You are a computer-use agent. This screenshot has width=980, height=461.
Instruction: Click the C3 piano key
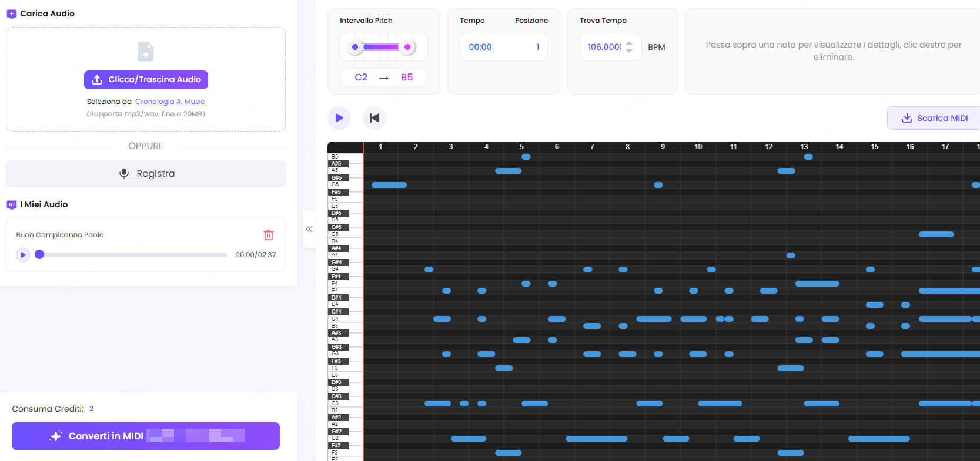[345, 403]
